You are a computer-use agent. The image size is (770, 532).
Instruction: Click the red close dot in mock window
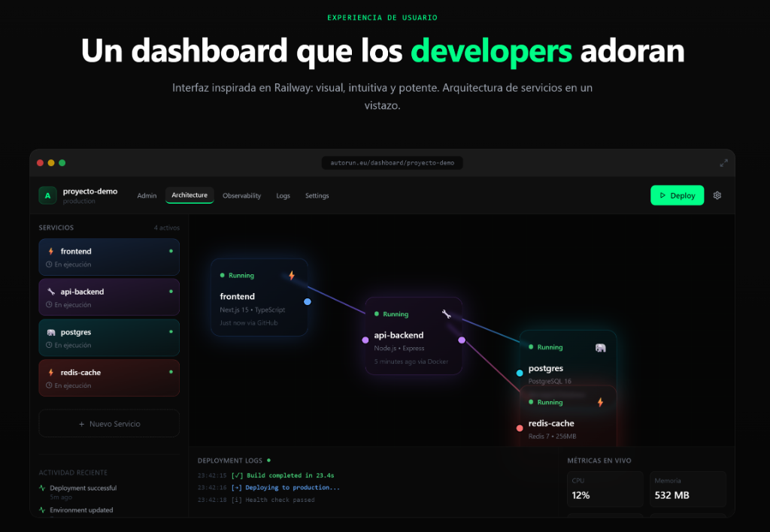[x=41, y=163]
